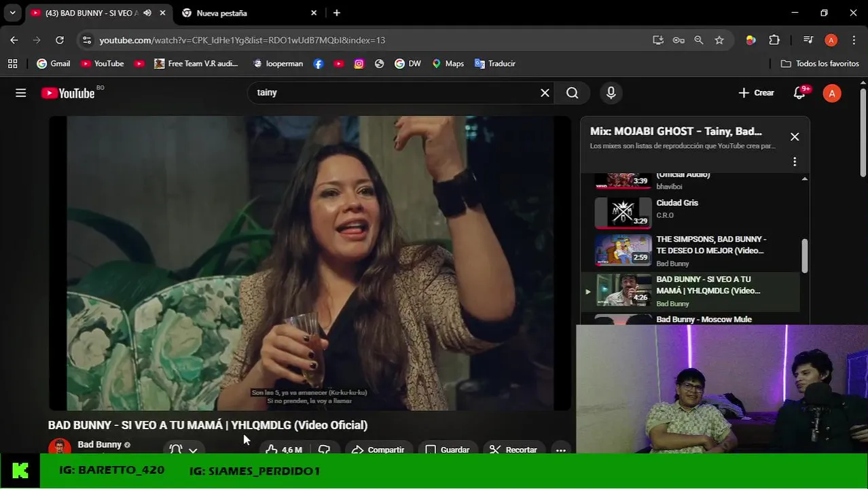868x489 pixels.
Task: Open Chrome extensions puzzle icon
Action: [x=774, y=40]
